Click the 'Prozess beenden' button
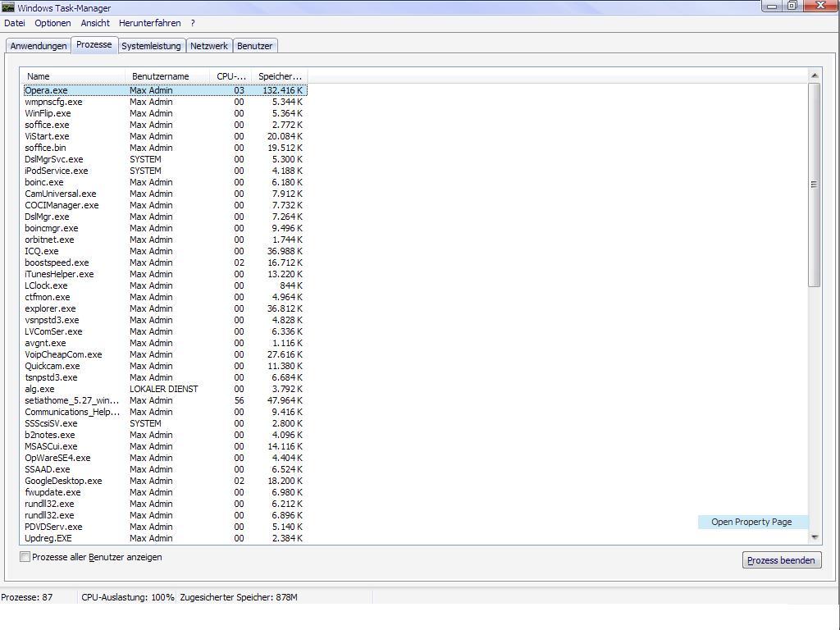The width and height of the screenshot is (840, 630). (x=781, y=560)
